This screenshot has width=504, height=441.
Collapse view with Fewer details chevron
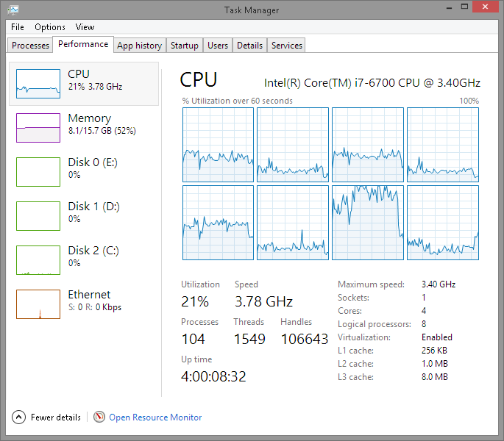[x=19, y=417]
